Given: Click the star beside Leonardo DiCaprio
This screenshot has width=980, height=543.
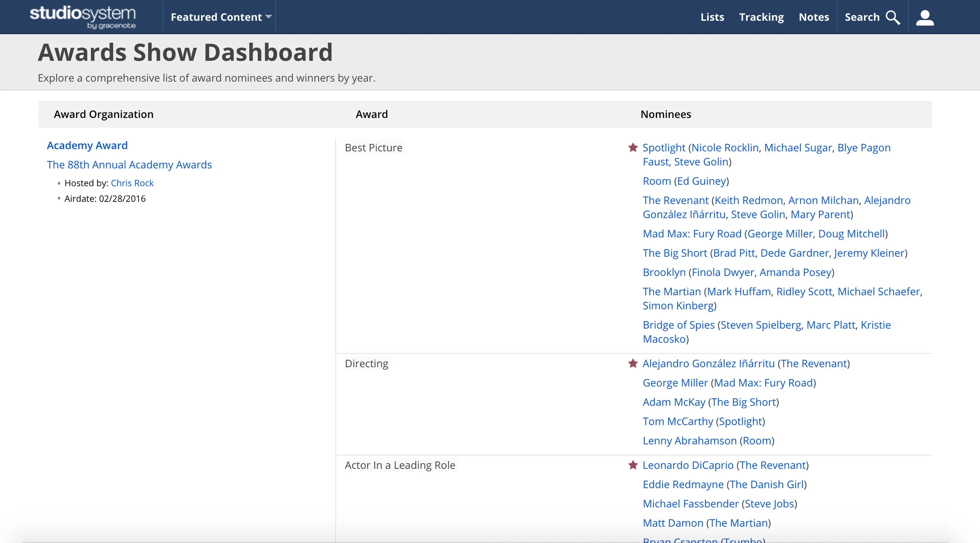Looking at the screenshot, I should coord(633,465).
